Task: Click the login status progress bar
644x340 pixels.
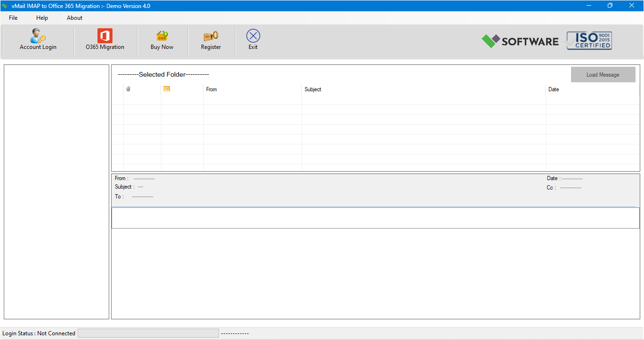Action: click(148, 333)
